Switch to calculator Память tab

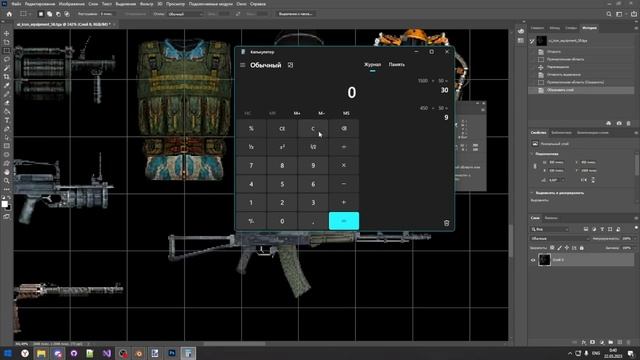tap(397, 64)
